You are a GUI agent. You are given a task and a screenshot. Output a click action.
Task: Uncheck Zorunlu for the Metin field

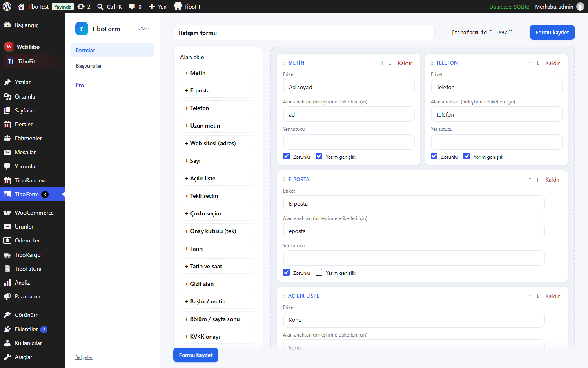click(x=286, y=156)
